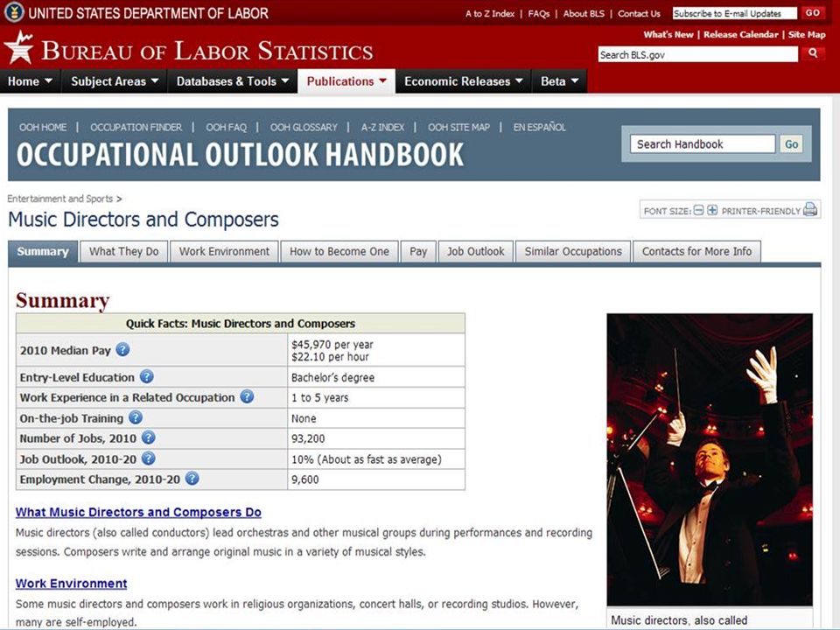
Task: Decrease font size with minus icon
Action: pyautogui.click(x=698, y=210)
